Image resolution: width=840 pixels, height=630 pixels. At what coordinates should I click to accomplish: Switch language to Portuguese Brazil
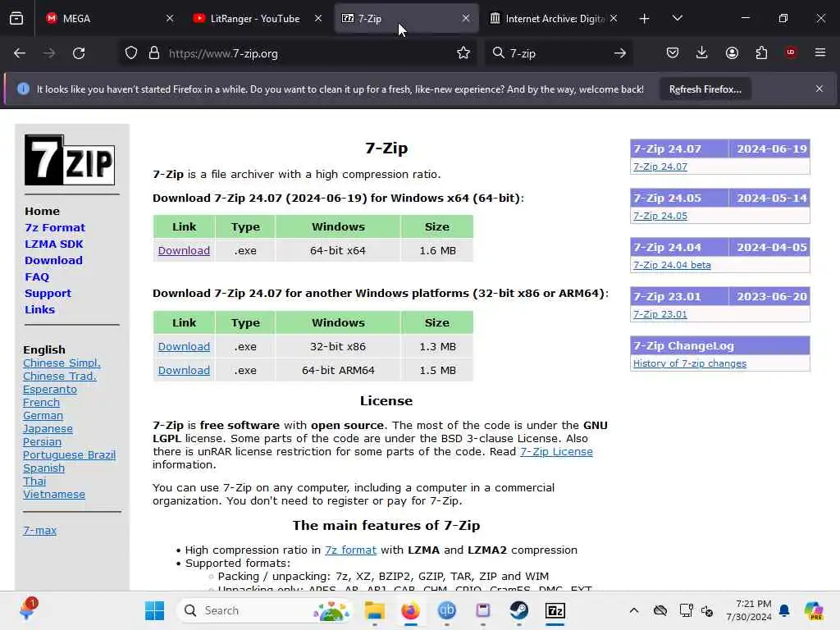[69, 455]
